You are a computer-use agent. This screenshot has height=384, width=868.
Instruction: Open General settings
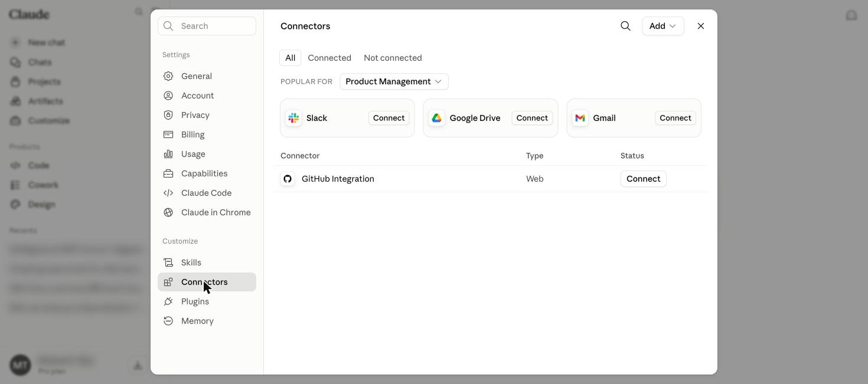[x=207, y=76]
